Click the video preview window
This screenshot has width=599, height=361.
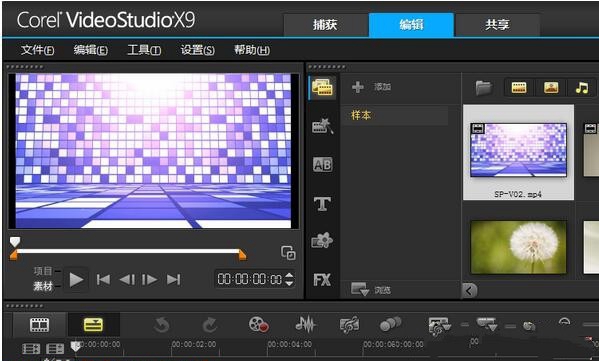pos(154,151)
